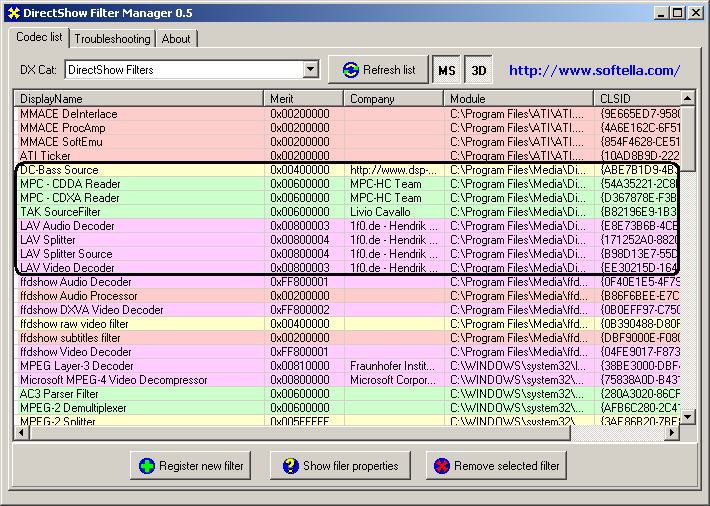Toggle the MS filters button
This screenshot has height=506, width=710.
click(446, 70)
